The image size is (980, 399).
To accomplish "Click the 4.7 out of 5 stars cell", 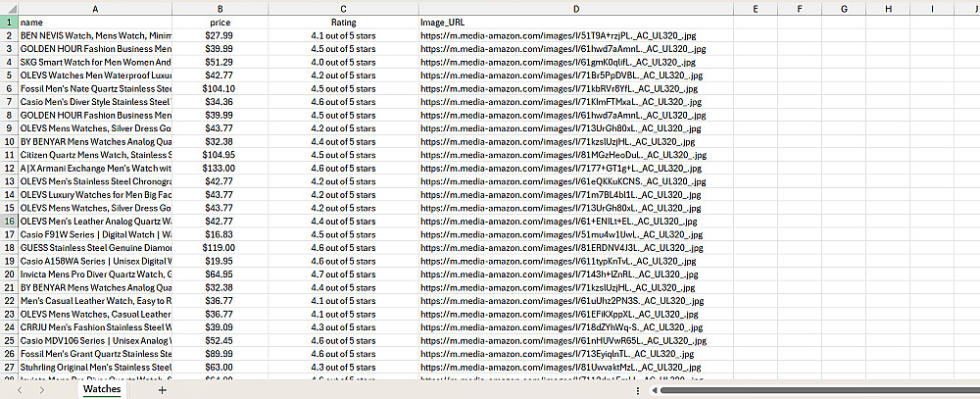I will tap(343, 274).
